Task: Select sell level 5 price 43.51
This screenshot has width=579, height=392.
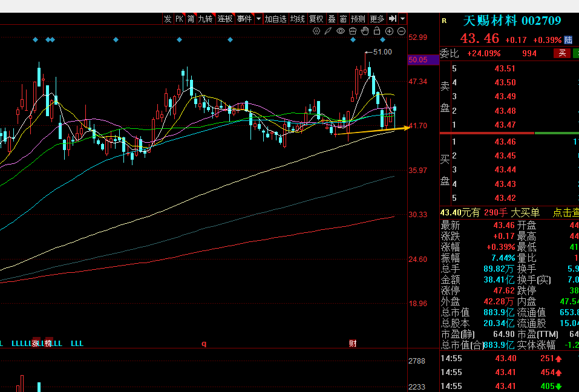Action: (x=505, y=68)
